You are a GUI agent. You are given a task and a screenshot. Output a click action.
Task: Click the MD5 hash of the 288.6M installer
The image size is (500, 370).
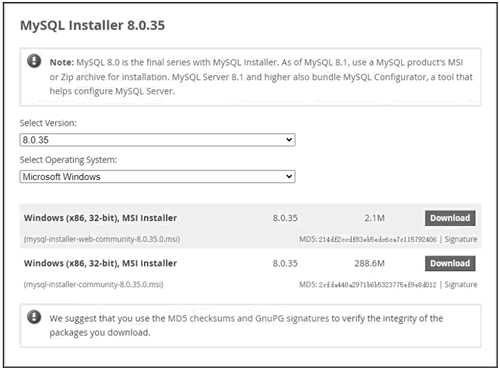[377, 285]
